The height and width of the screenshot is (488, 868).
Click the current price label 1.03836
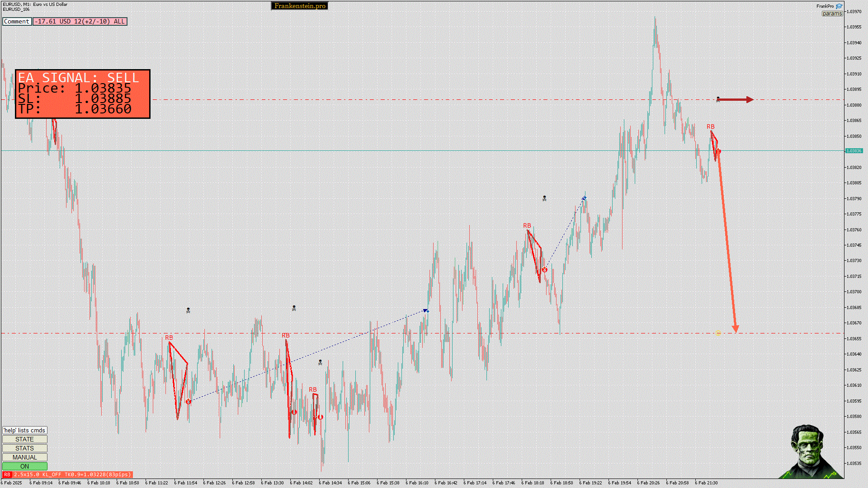pos(854,151)
